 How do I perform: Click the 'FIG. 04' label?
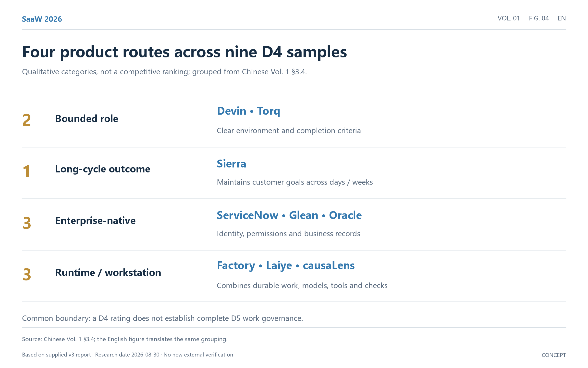(539, 18)
